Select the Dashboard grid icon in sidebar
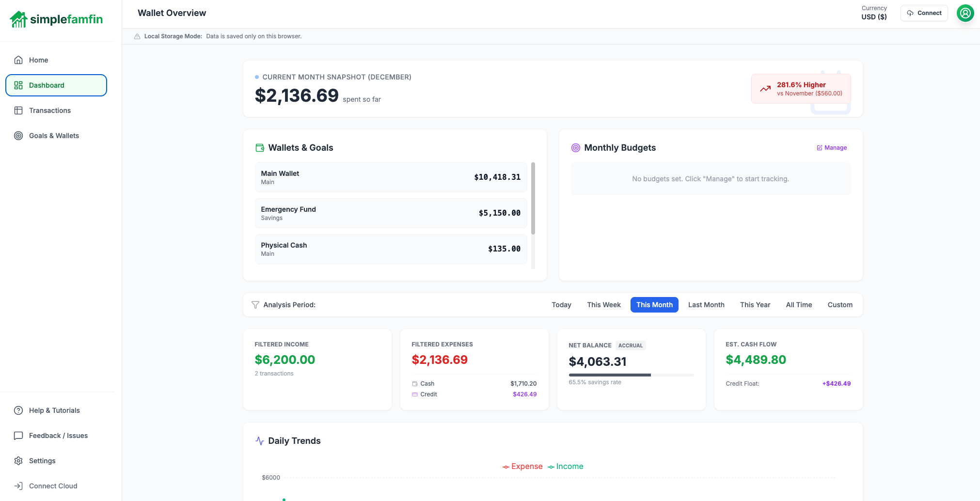Image resolution: width=980 pixels, height=501 pixels. (18, 85)
